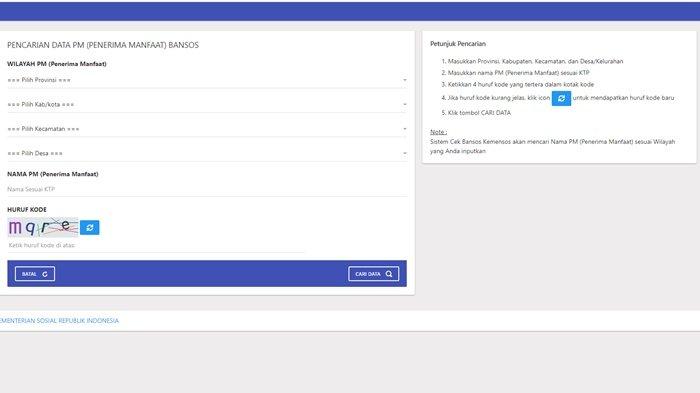The image size is (700, 393).
Task: Focus the Nama Sesuai KTP field
Action: 207,189
